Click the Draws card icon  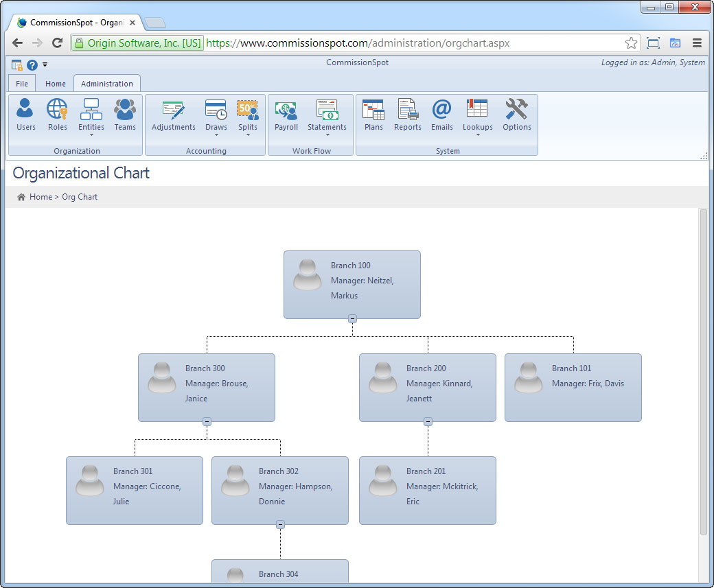coord(216,110)
